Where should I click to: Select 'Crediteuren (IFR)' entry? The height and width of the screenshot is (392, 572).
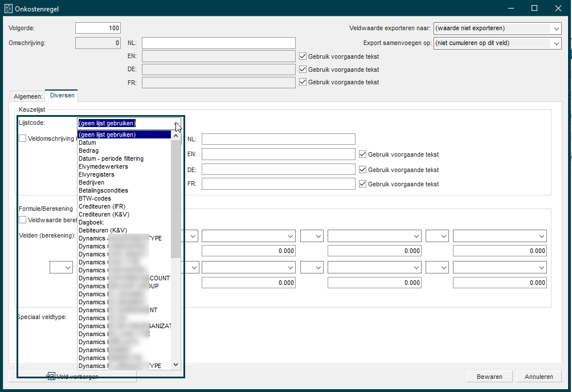tap(124, 207)
